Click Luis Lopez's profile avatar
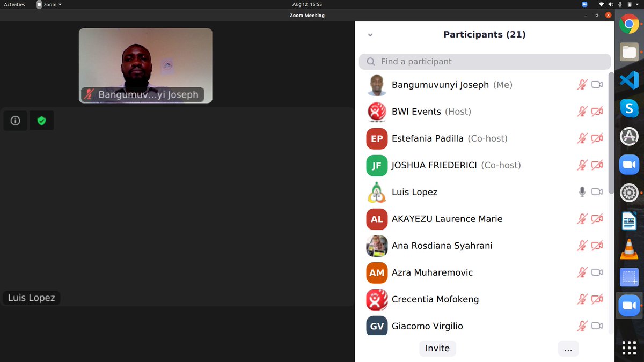644x362 pixels. pyautogui.click(x=377, y=192)
